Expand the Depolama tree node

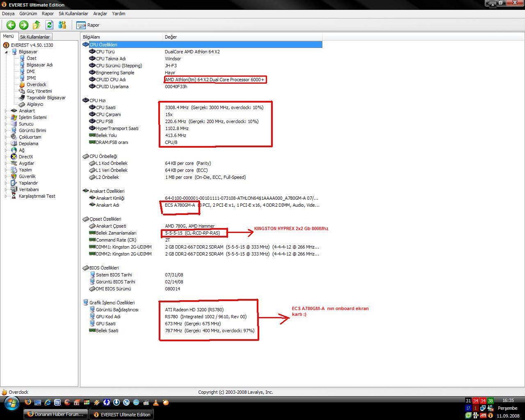[x=6, y=144]
